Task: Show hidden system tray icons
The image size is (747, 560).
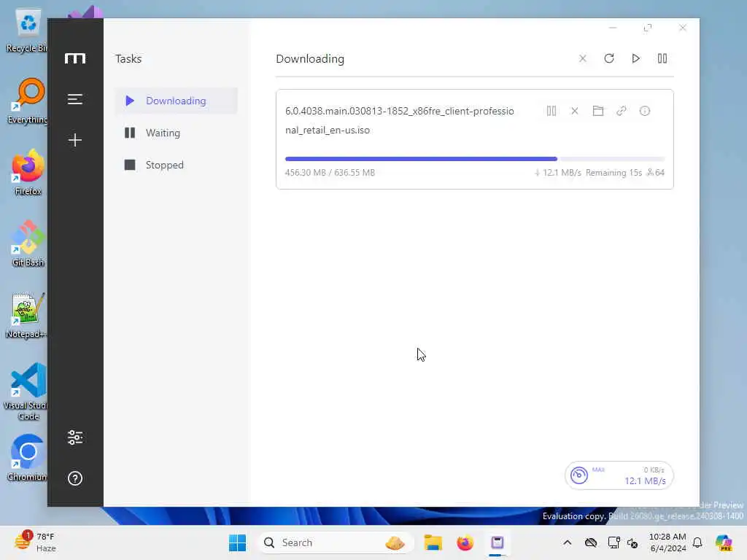Action: click(x=567, y=542)
